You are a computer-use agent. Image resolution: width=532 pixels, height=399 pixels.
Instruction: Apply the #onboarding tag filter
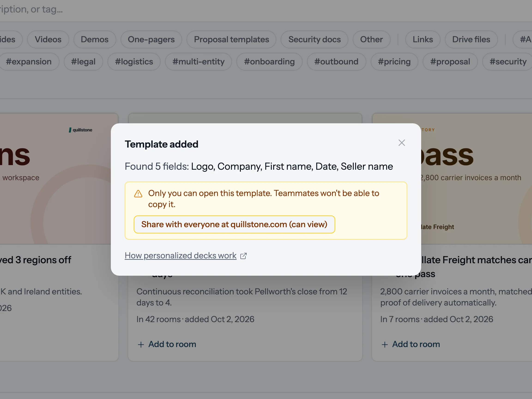[269, 62]
